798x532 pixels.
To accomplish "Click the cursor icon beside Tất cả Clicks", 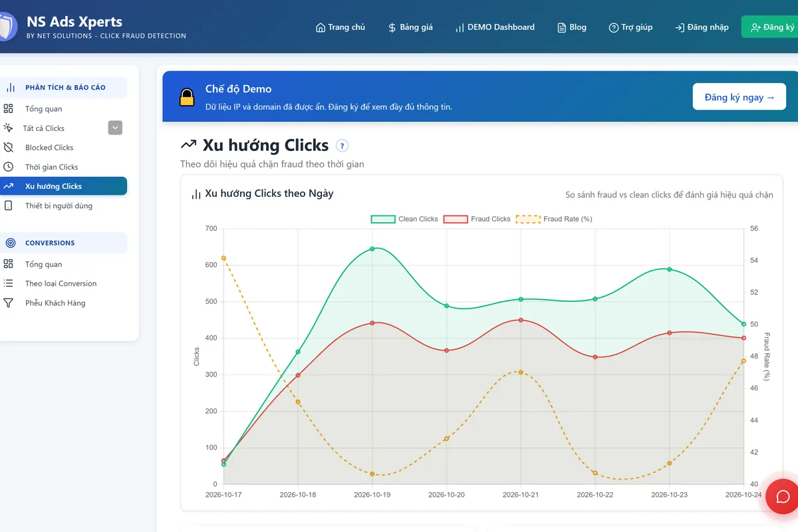I will [8, 128].
